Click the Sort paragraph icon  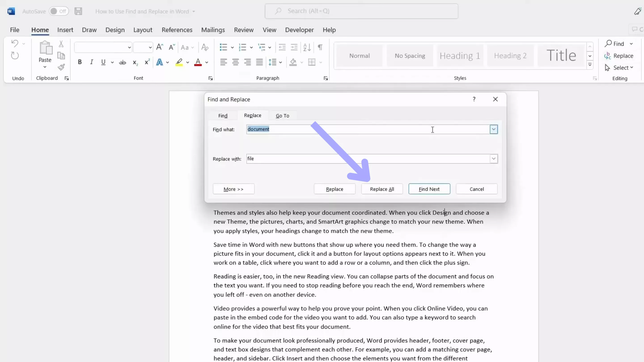click(x=307, y=47)
